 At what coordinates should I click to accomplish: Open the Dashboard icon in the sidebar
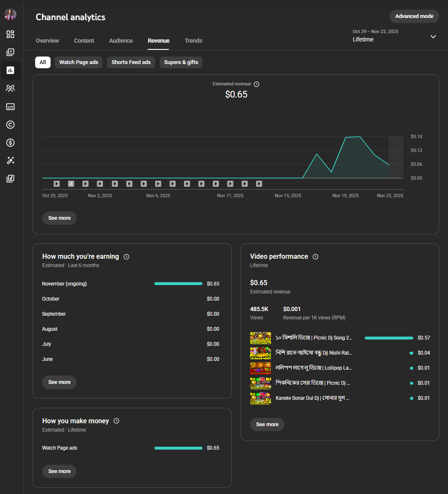tap(10, 34)
